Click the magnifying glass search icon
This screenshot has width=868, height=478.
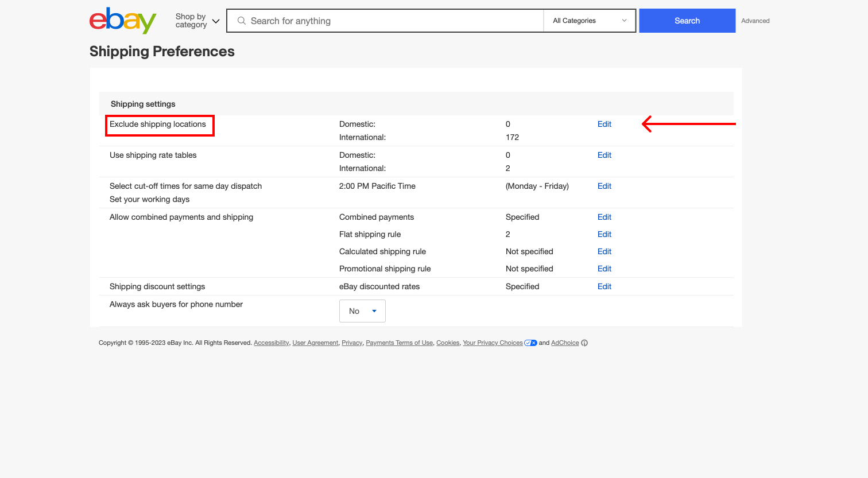(x=241, y=21)
